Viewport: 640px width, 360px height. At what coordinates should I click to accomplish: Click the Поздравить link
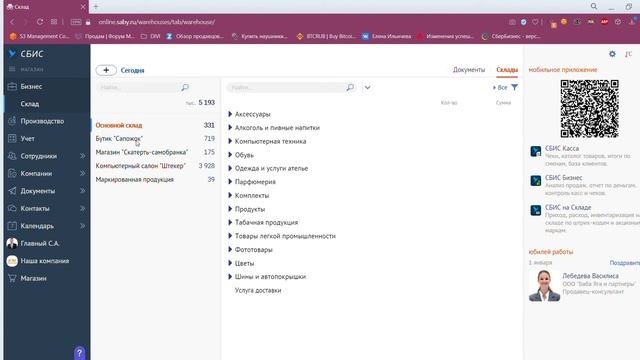pyautogui.click(x=624, y=263)
